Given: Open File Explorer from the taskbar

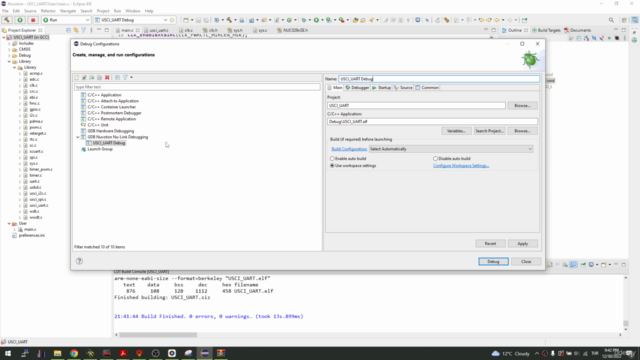Looking at the screenshot, I should coord(58,353).
